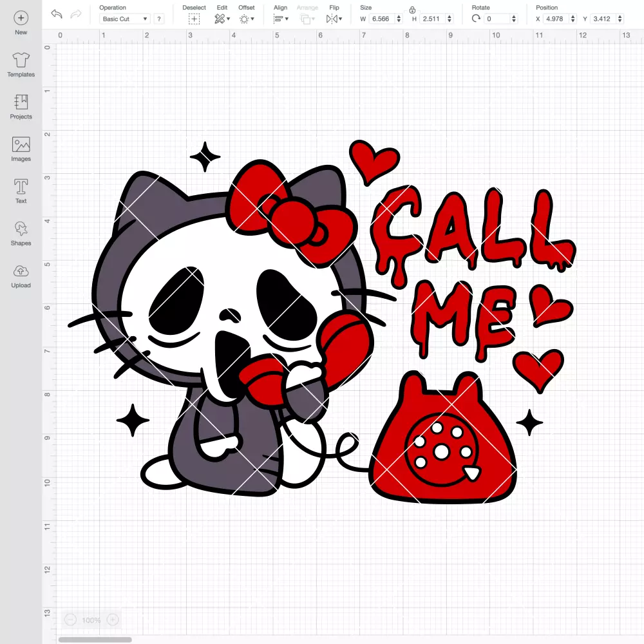
Task: Select the red rotary telephone graphic
Action: [444, 437]
